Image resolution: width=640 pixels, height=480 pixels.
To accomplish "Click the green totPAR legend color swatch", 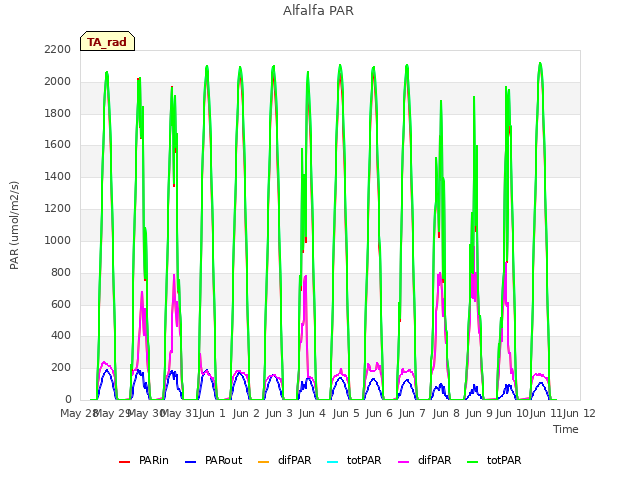I will [473, 462].
